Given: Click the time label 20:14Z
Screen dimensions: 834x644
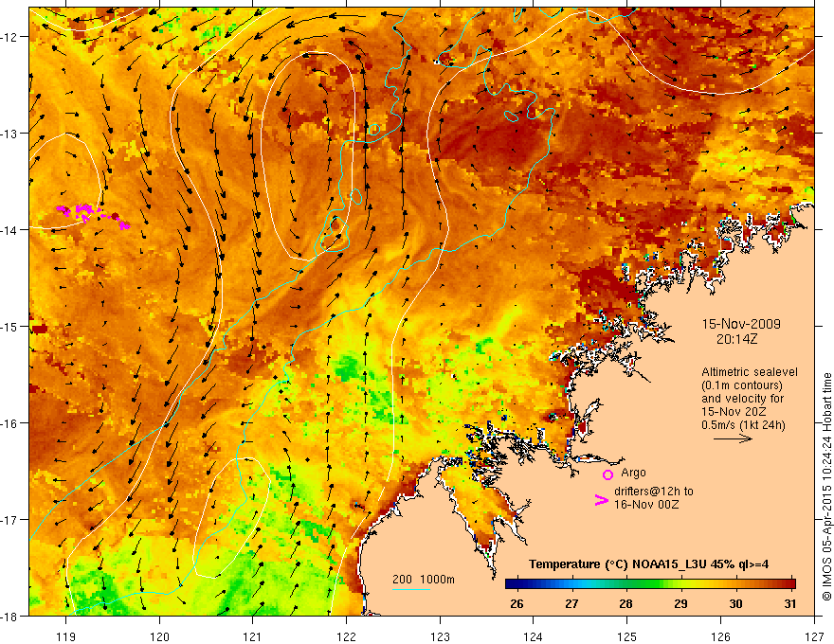Looking at the screenshot, I should point(736,338).
